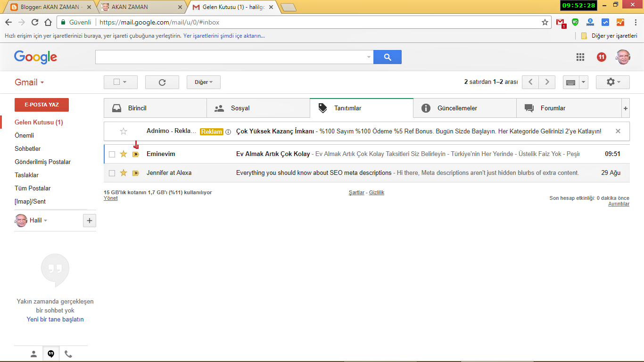Open the Gelen Kutusu (1) folder
The image size is (644, 362).
tap(39, 123)
